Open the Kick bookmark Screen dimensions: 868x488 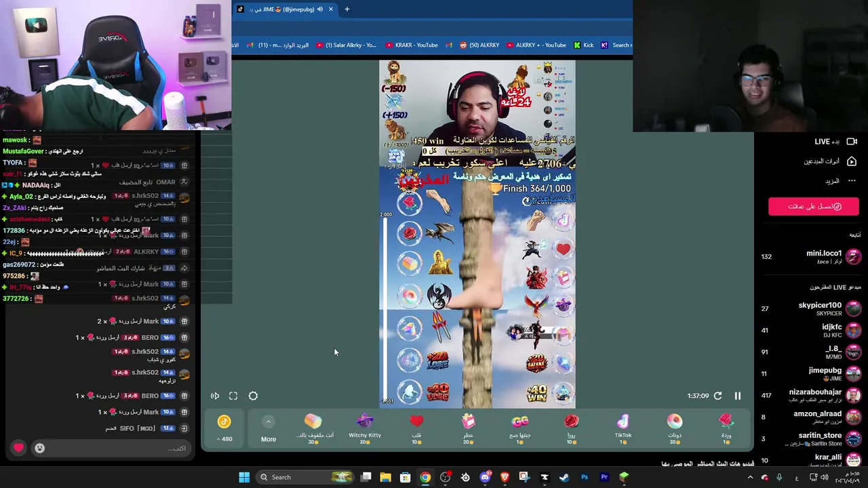[x=583, y=45]
